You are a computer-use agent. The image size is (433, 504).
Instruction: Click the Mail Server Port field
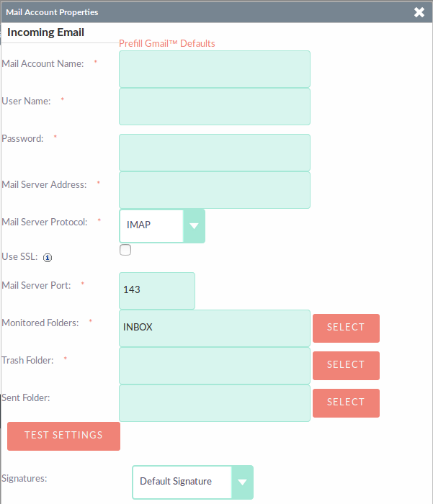click(157, 291)
